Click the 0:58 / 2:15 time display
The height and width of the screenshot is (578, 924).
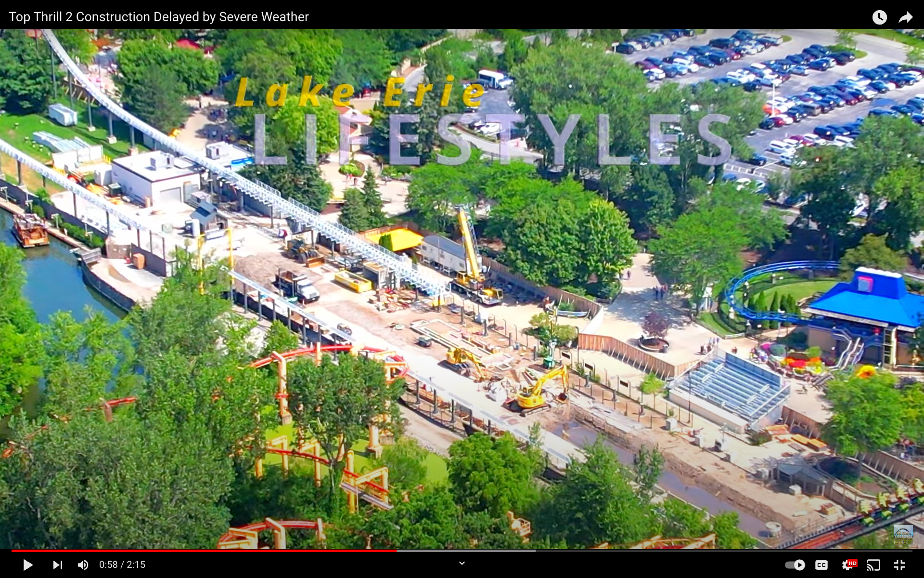122,565
